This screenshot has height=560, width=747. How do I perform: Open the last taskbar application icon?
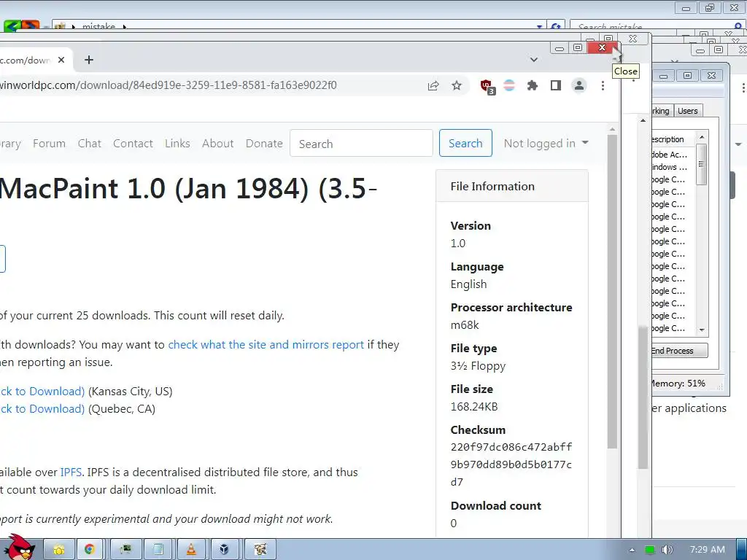(260, 550)
